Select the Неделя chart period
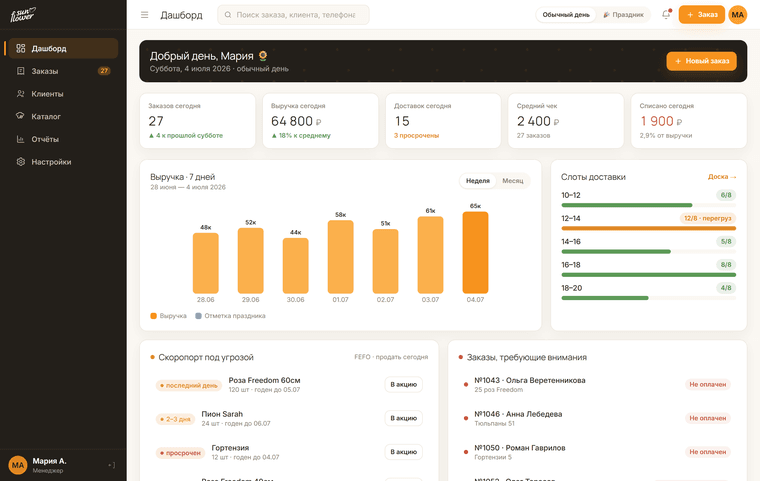Viewport: 760px width, 481px height. tap(478, 181)
